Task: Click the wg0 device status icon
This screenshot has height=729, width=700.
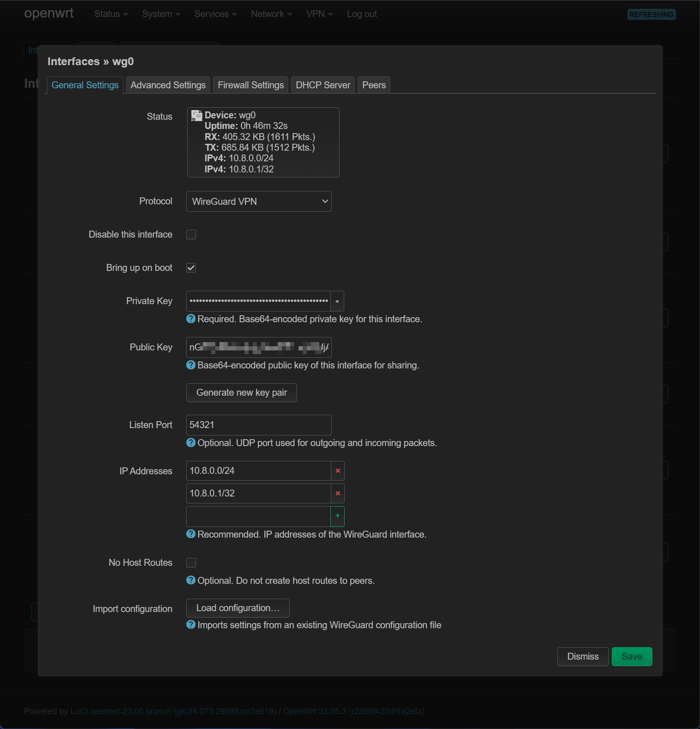Action: [x=197, y=116]
